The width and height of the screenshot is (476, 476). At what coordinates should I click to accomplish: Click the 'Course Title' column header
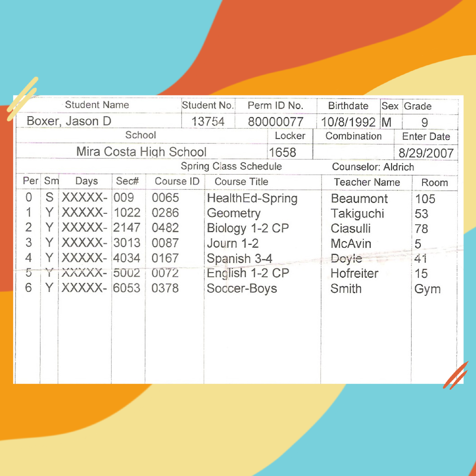[x=241, y=182]
